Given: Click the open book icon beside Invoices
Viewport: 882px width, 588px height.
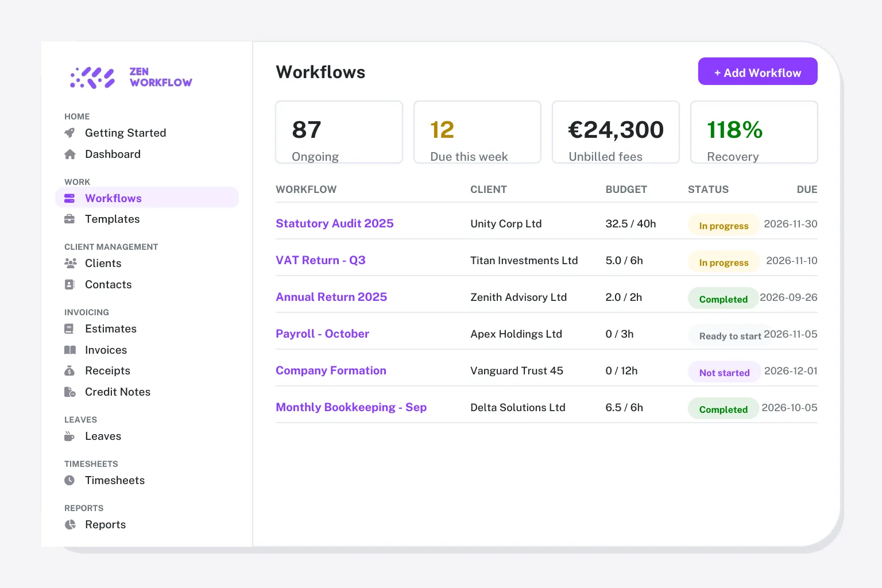Looking at the screenshot, I should pos(70,350).
